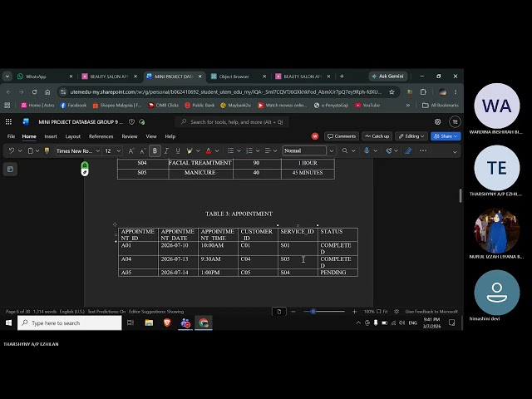Click the navigation pane icon at left
The width and height of the screenshot is (532, 399).
[x=10, y=169]
